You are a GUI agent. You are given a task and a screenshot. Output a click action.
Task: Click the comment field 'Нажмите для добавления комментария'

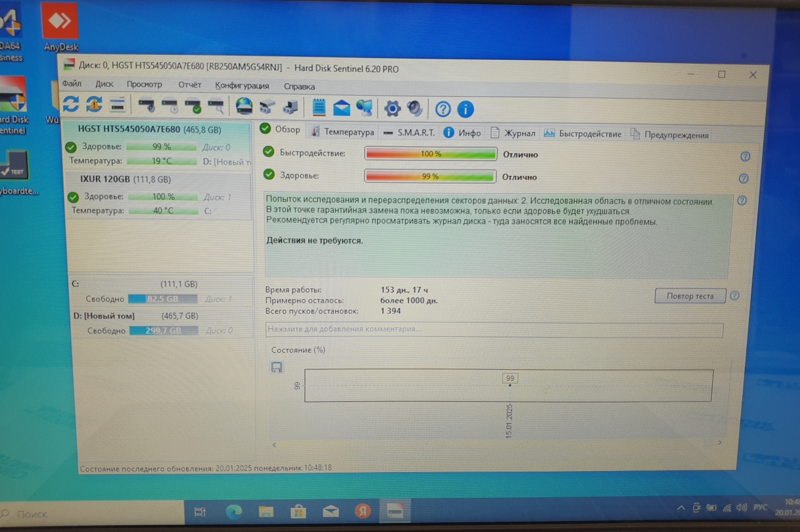[x=494, y=329]
